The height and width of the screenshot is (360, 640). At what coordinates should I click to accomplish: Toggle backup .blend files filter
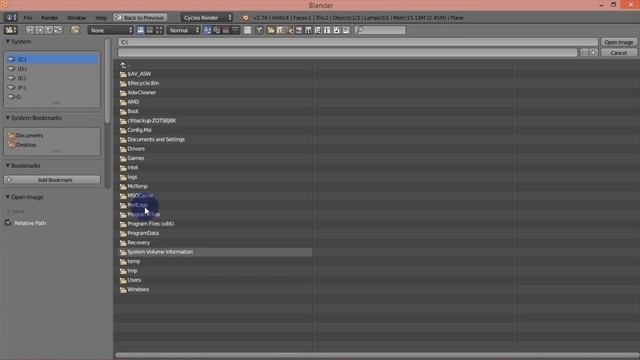coord(289,30)
